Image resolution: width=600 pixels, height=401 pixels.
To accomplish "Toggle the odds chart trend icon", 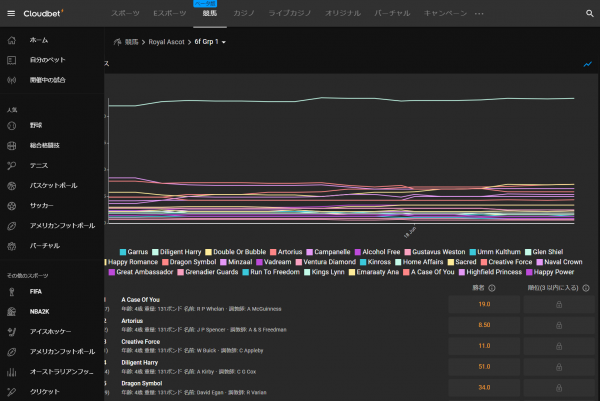I will pos(587,64).
